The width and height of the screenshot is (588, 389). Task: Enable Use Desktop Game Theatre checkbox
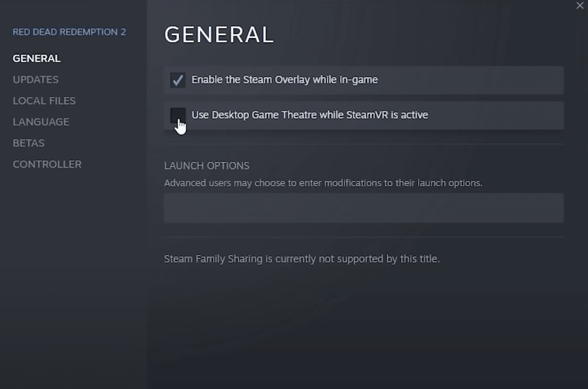[x=178, y=115]
